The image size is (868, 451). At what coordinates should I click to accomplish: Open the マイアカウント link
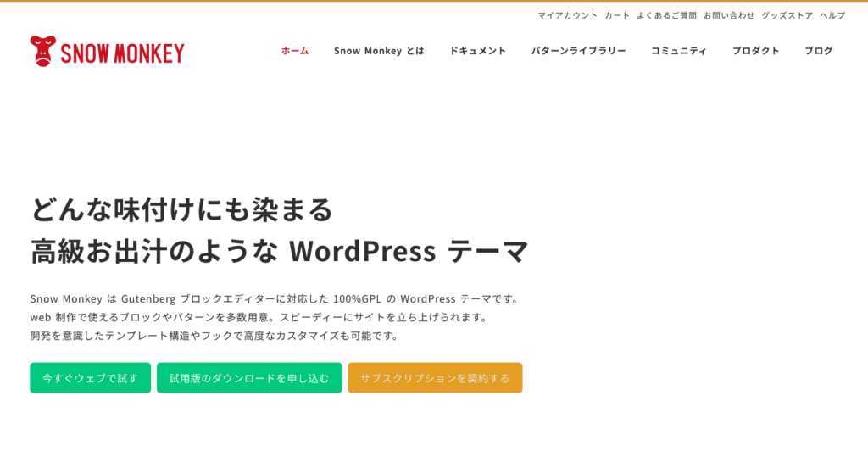[567, 15]
